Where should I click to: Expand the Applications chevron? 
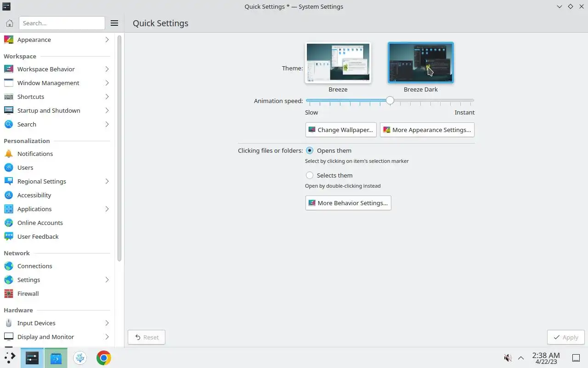[107, 209]
